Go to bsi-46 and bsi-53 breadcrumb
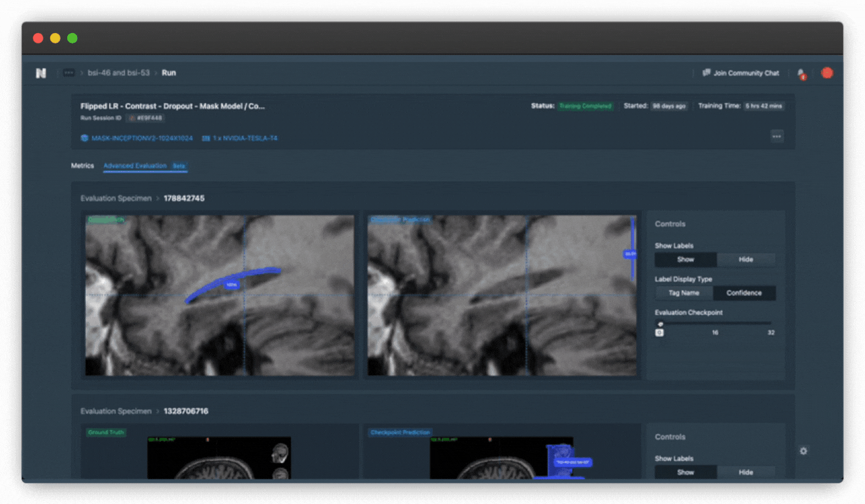Screen dimensions: 865x504 (x=119, y=73)
